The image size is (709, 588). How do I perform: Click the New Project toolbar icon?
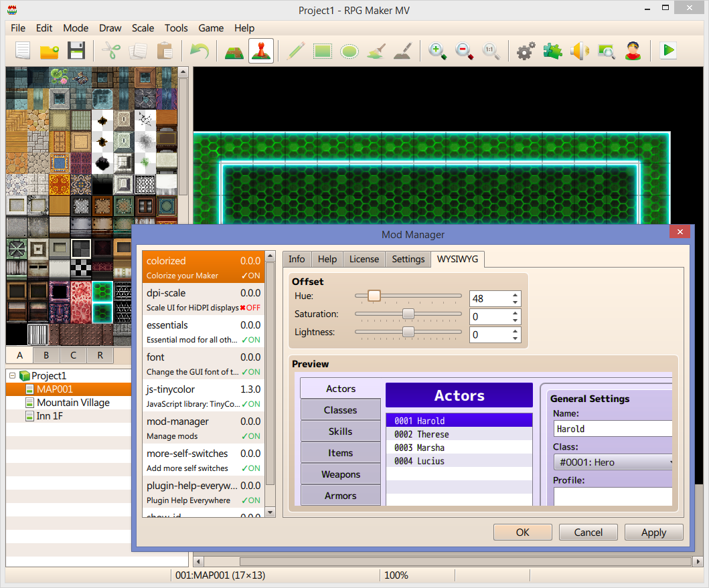23,51
